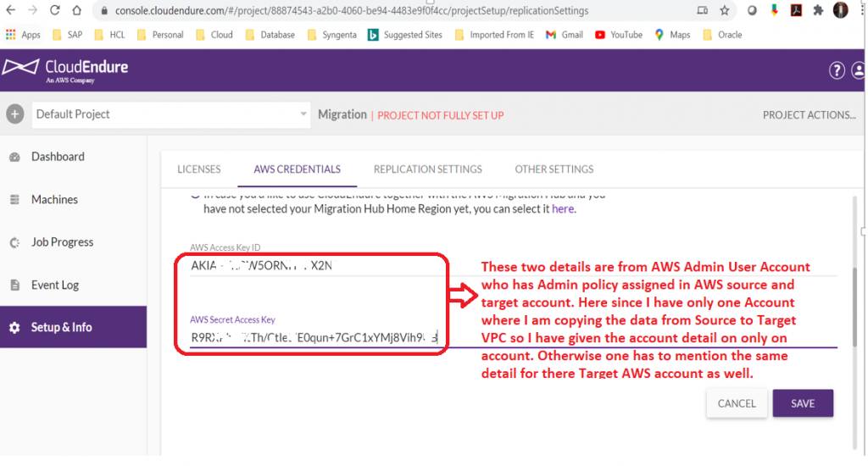Reload the page with the refresh icon
868x466 pixels.
pos(54,10)
